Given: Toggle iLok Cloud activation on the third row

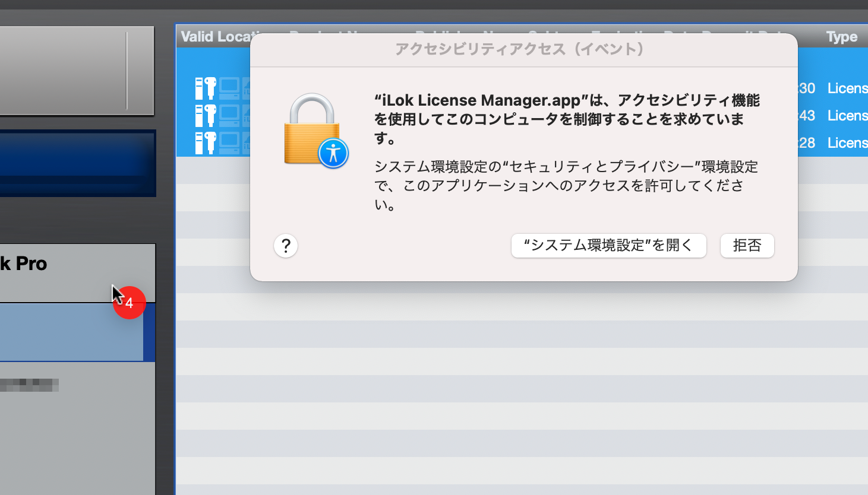Looking at the screenshot, I should [x=246, y=142].
